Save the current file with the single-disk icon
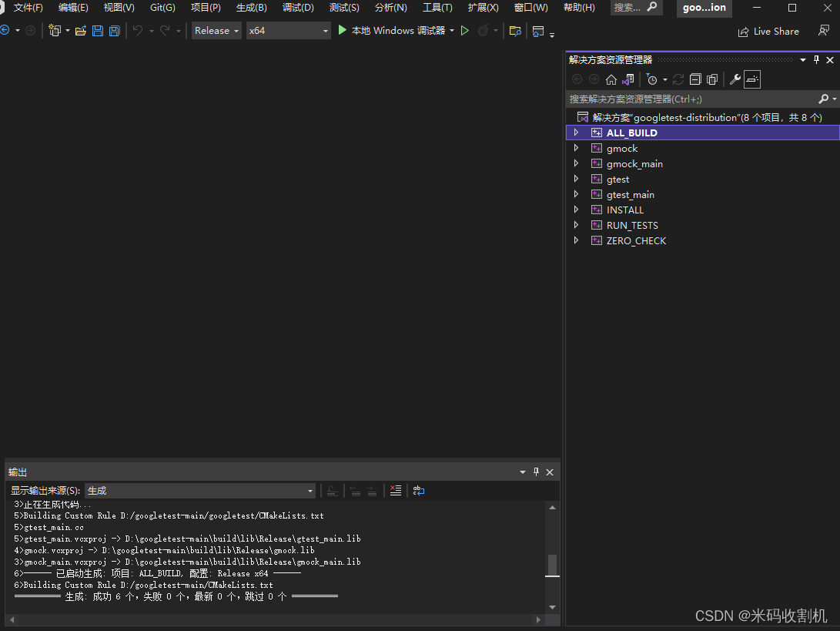 [x=98, y=31]
